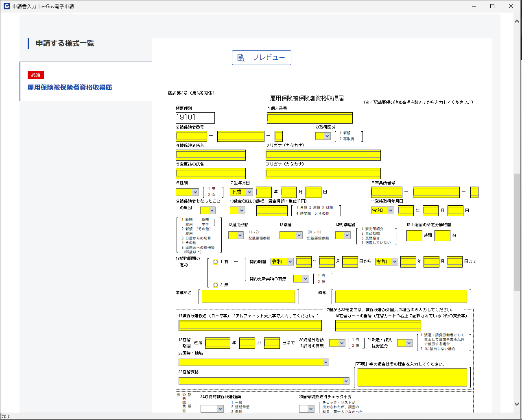
Task: Open contract period end era dropdown 令和
Action: pyautogui.click(x=387, y=261)
